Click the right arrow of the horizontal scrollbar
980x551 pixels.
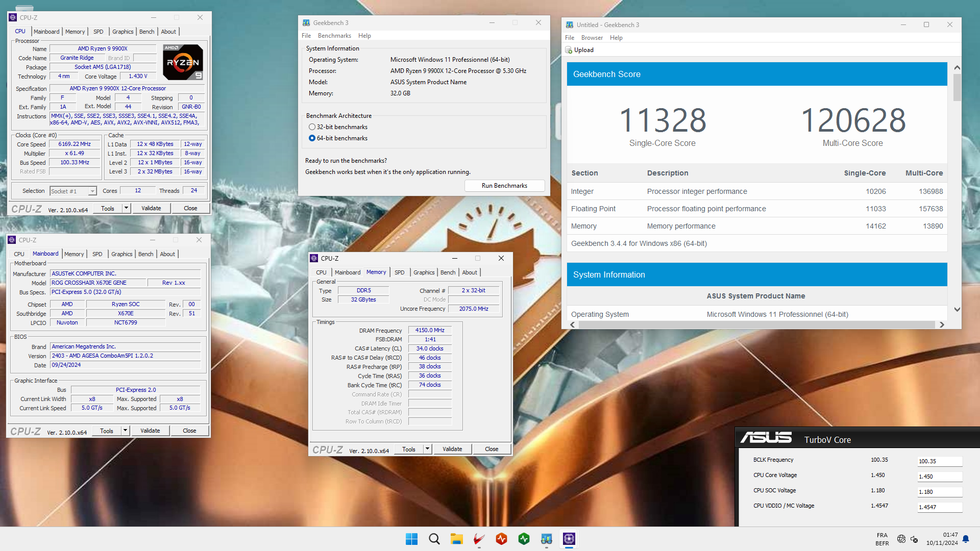[942, 324]
